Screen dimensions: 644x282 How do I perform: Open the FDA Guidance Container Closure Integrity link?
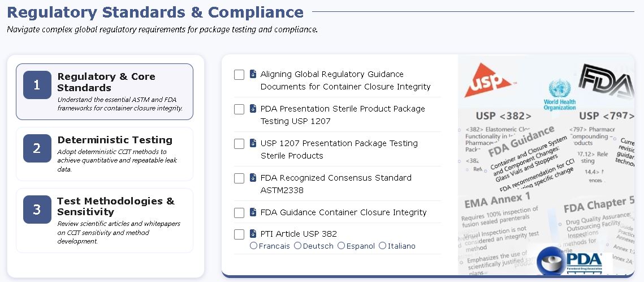[x=343, y=212]
